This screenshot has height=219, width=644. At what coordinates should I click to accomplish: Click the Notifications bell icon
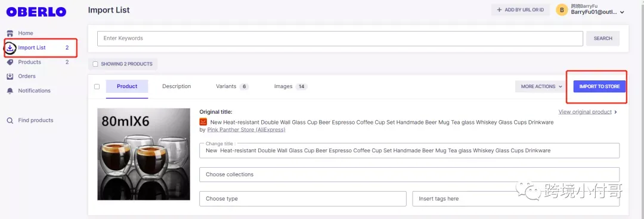coord(10,90)
